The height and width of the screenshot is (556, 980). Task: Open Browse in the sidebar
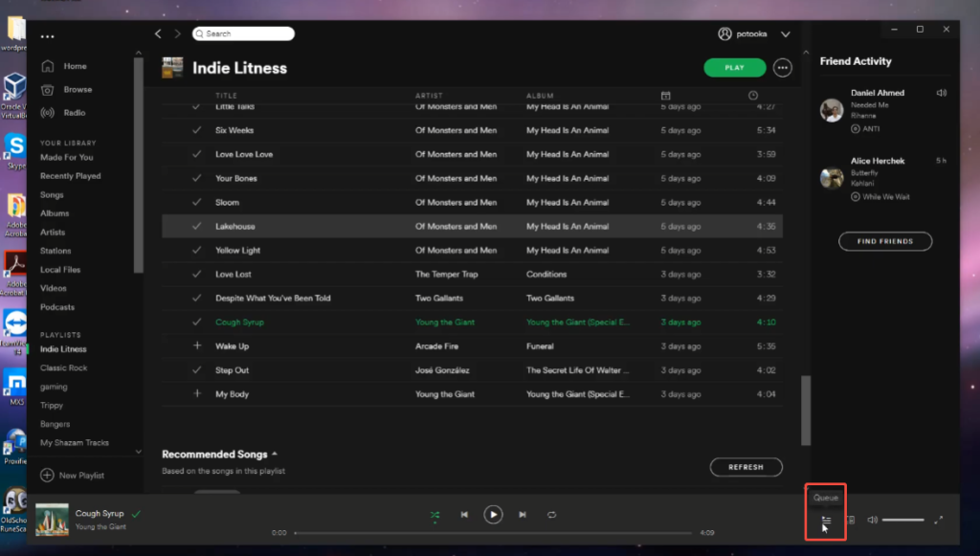(78, 89)
